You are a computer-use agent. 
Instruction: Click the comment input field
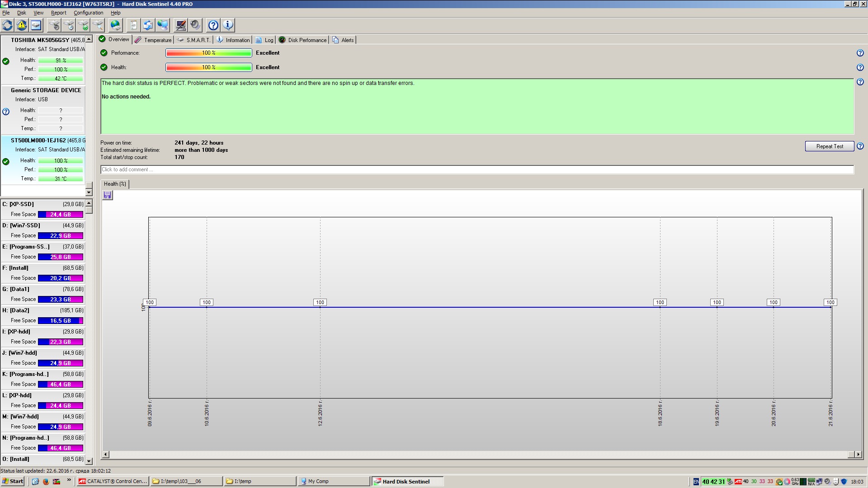click(x=477, y=169)
